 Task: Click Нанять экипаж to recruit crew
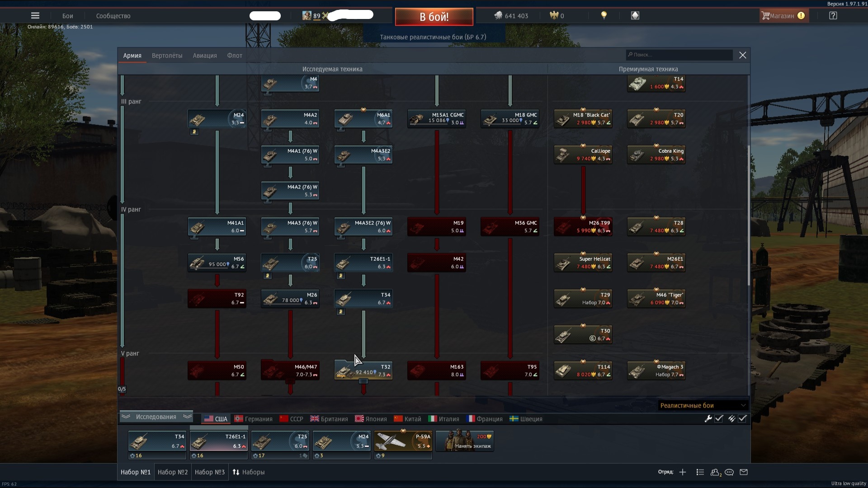click(x=465, y=441)
